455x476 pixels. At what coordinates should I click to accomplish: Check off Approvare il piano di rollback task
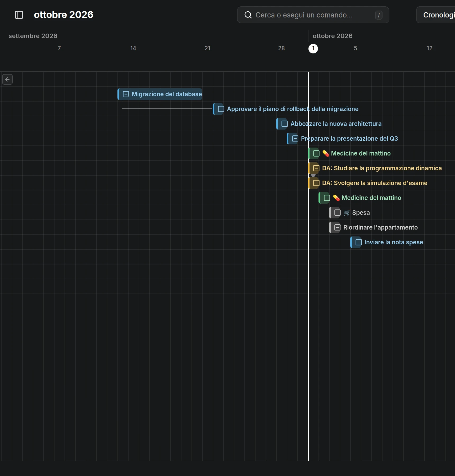point(221,109)
